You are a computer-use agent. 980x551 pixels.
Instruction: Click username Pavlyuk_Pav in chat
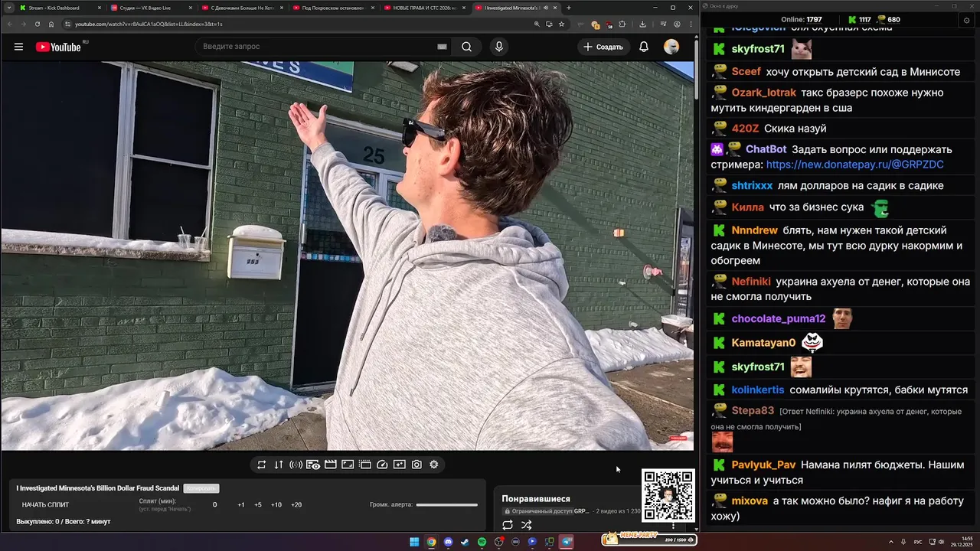763,465
